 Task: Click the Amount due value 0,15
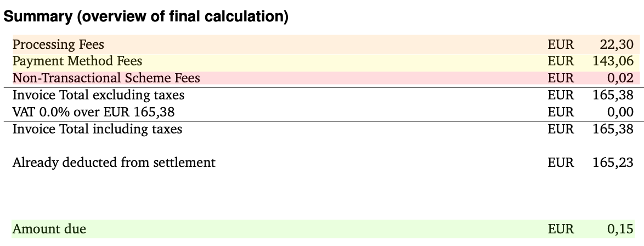(620, 229)
